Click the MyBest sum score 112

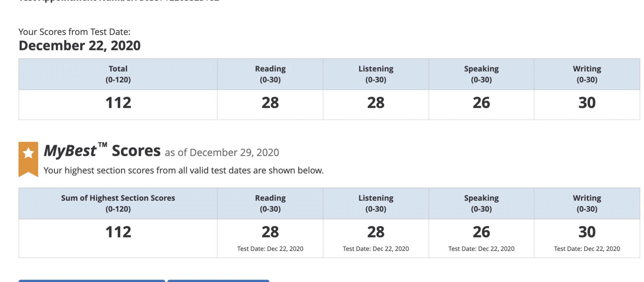pyautogui.click(x=118, y=232)
